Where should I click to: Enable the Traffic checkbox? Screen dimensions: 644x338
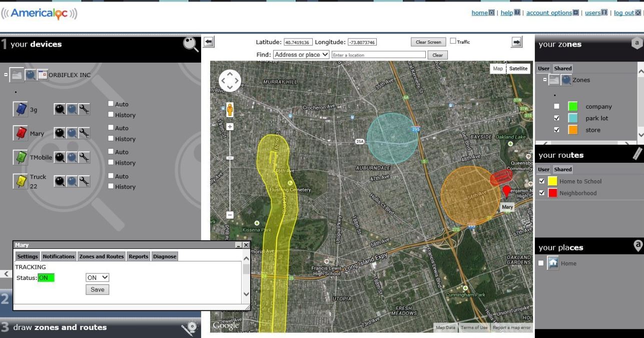453,42
